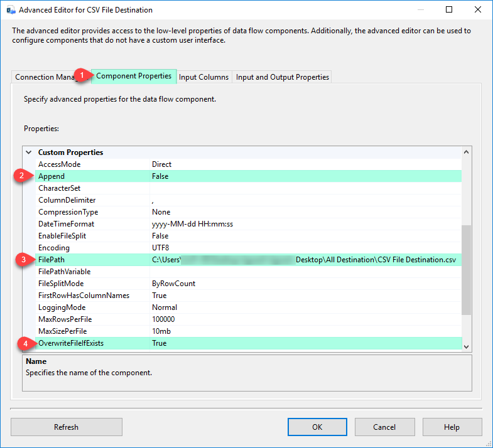
Task: Click the Help button
Action: (x=452, y=427)
